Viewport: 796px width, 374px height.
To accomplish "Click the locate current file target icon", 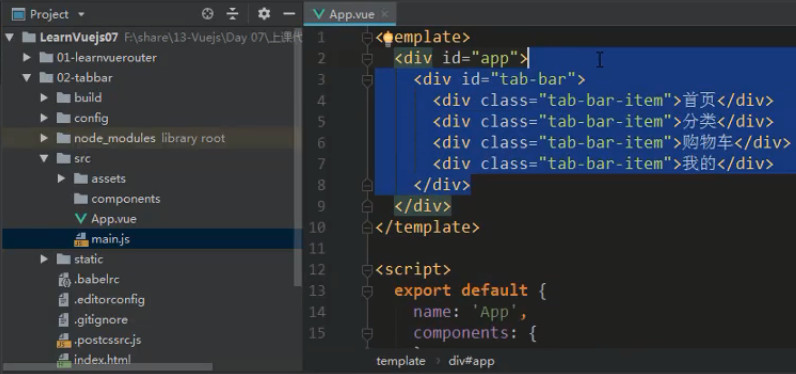I will click(x=208, y=14).
